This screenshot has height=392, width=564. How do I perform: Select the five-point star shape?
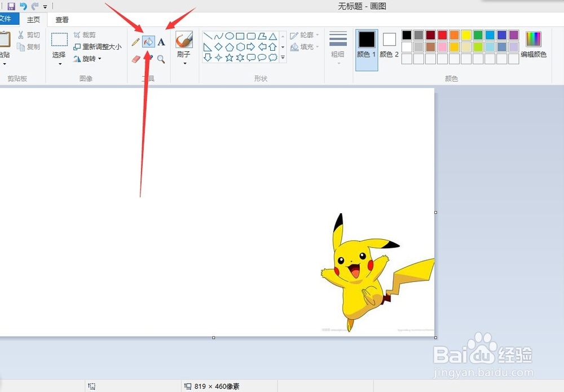point(230,58)
